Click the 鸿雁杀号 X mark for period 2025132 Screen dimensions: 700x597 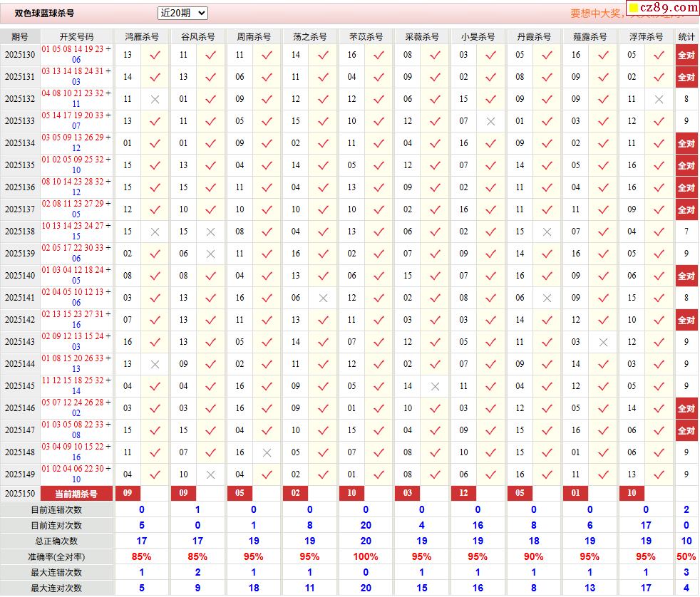click(155, 99)
